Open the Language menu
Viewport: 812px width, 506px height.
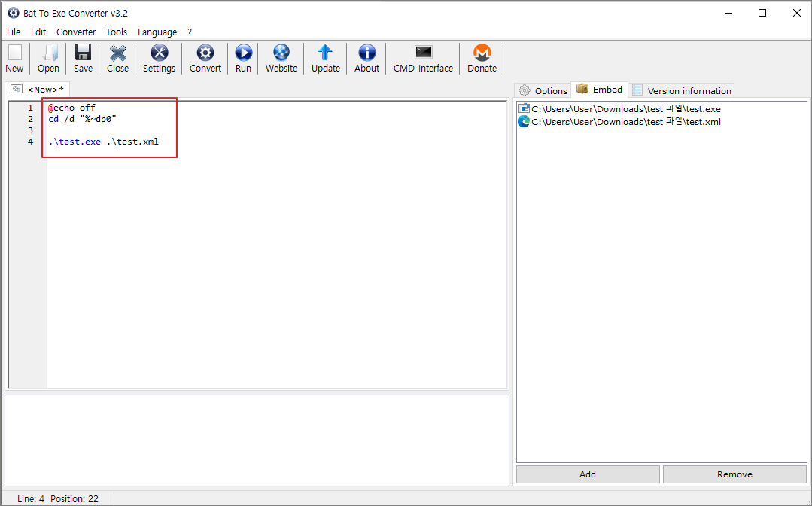[x=157, y=32]
